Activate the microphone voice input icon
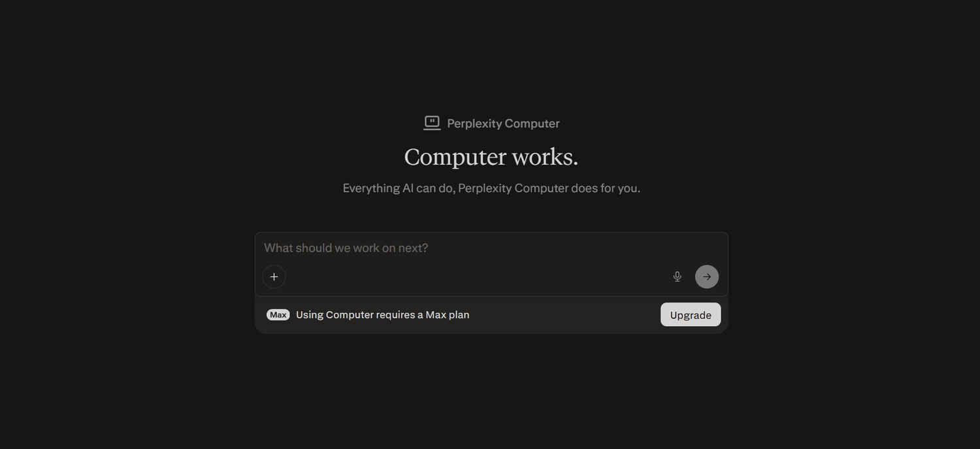 point(678,276)
